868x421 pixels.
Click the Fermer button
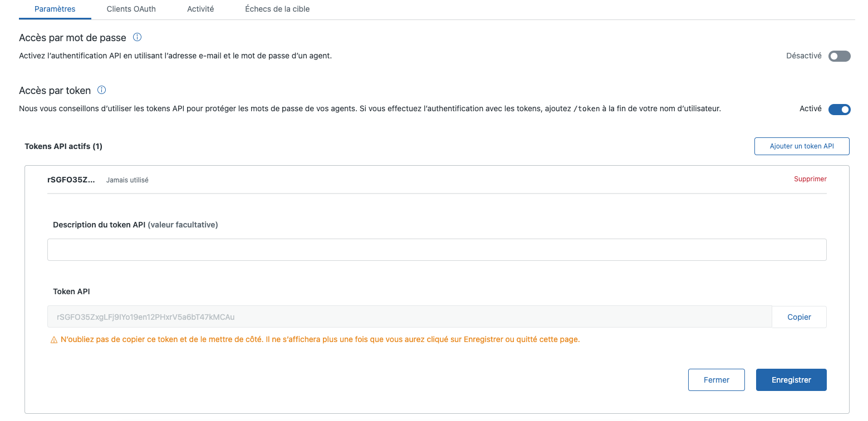(717, 380)
